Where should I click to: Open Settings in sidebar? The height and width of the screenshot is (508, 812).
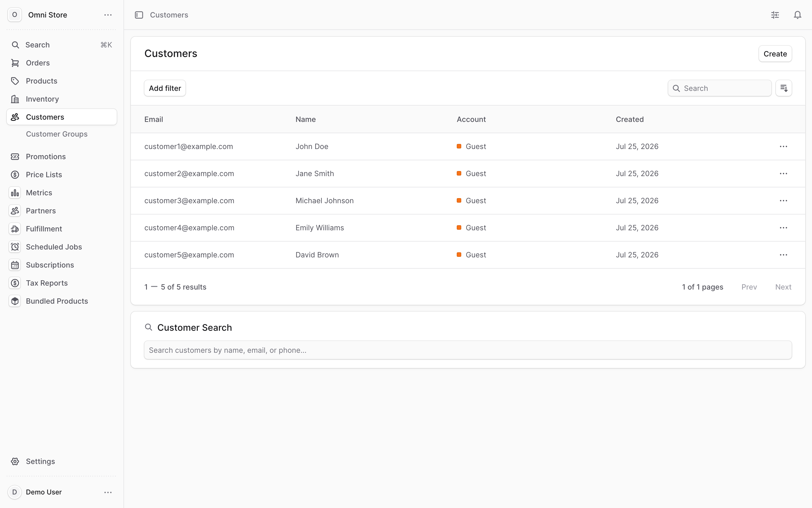pos(62,461)
